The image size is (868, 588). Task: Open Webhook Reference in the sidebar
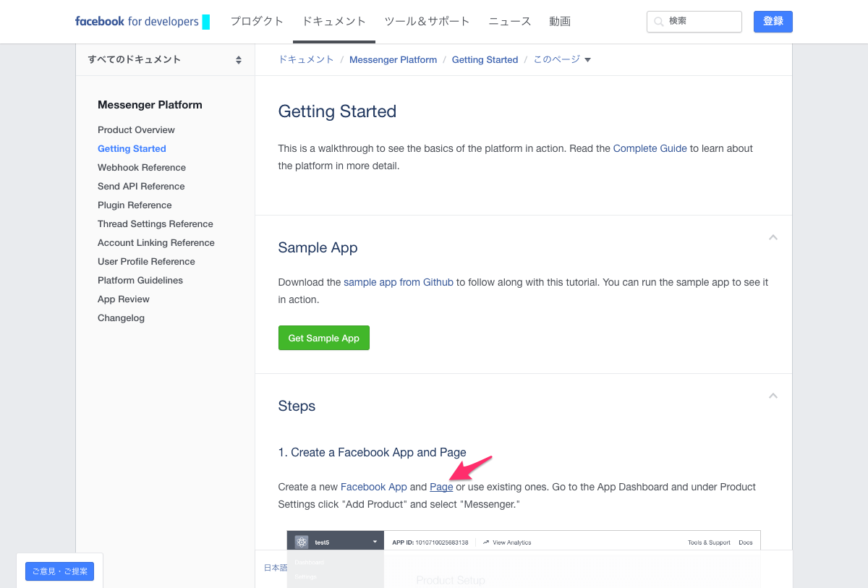click(x=142, y=167)
